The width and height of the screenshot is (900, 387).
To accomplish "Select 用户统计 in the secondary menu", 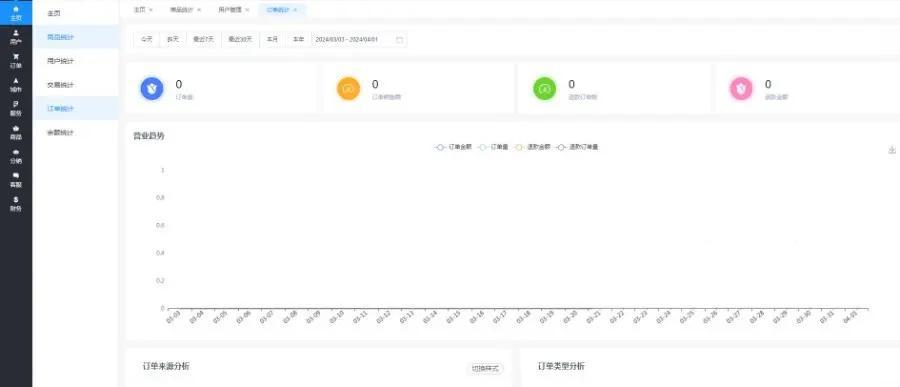I will tap(76, 61).
